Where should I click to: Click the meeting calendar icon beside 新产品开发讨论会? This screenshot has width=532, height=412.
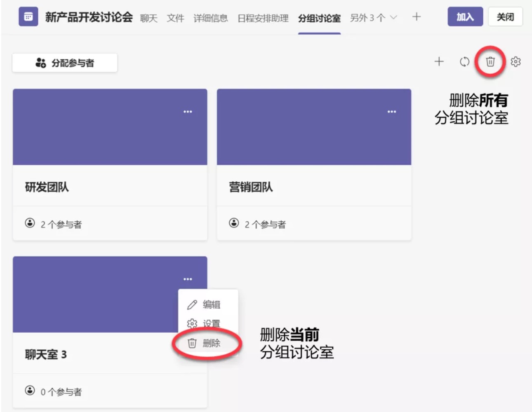click(x=28, y=17)
